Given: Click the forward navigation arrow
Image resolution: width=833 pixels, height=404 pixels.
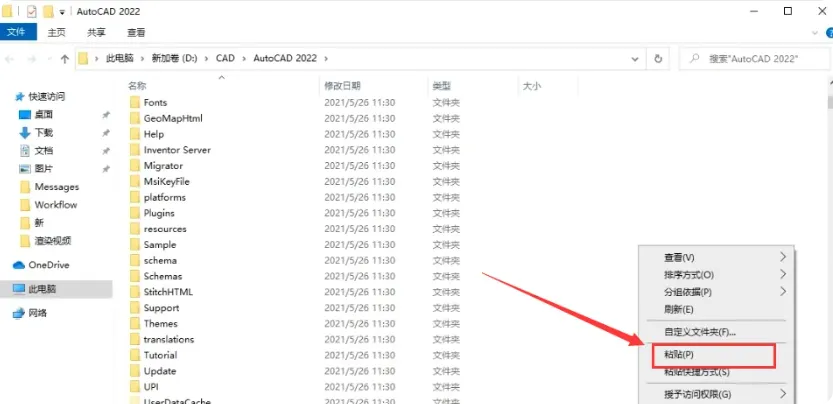Looking at the screenshot, I should [31, 58].
